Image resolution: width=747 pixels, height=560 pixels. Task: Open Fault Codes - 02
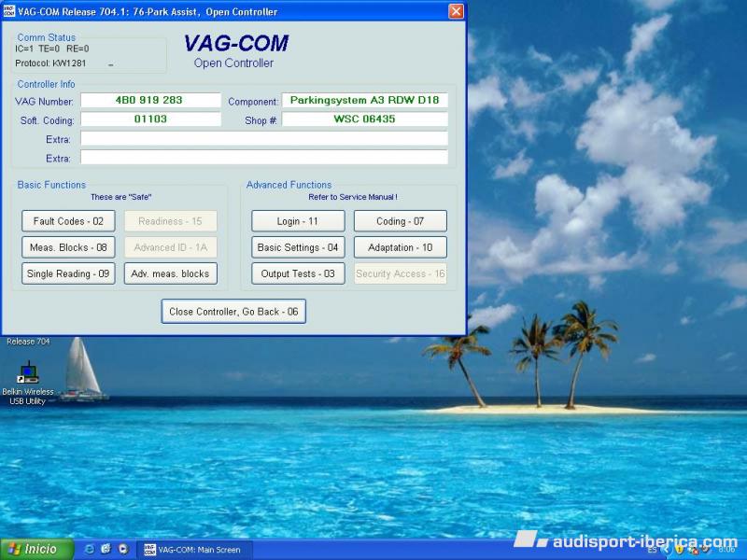click(x=68, y=221)
